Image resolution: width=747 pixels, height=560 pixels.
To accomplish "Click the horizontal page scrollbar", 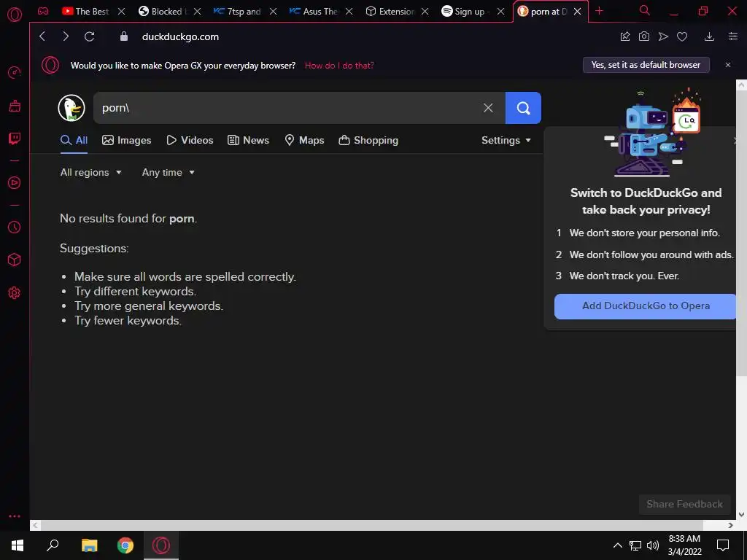I will [x=371, y=525].
